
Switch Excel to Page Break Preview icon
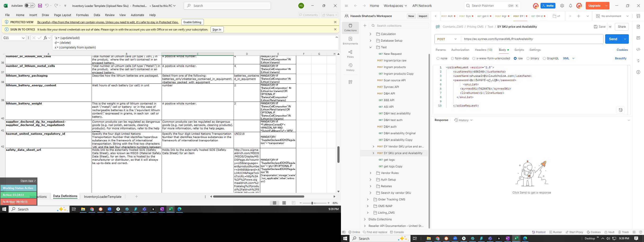tap(294, 203)
